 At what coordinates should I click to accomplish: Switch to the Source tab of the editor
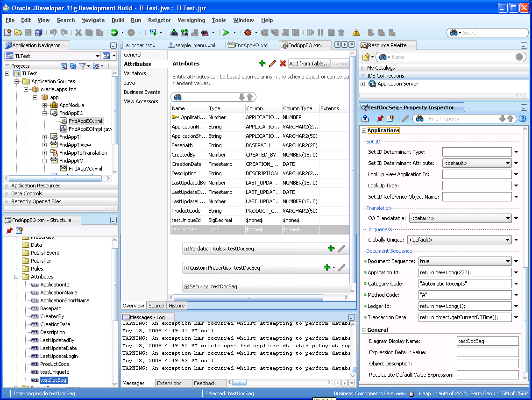156,306
